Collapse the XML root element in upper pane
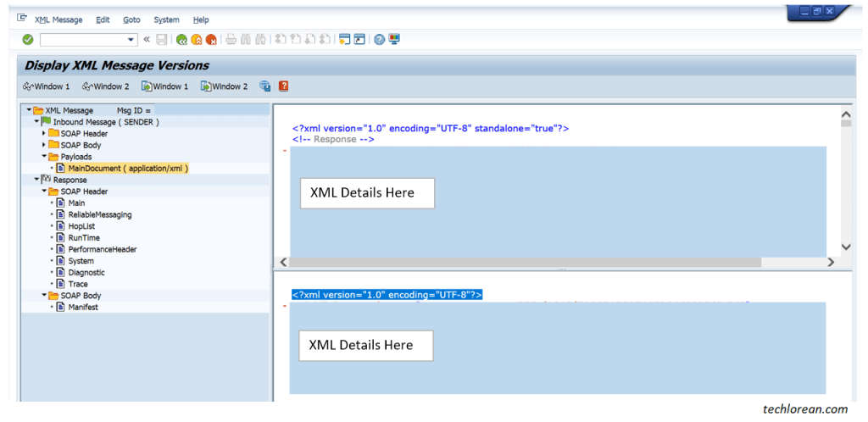This screenshot has height=422, width=868. [285, 150]
